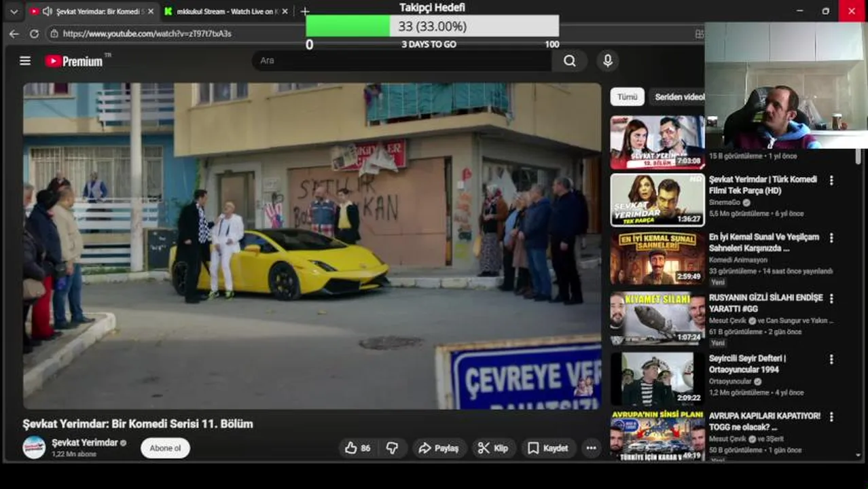
Task: Close the Şevkat Yerimdar browser tab
Action: point(151,12)
